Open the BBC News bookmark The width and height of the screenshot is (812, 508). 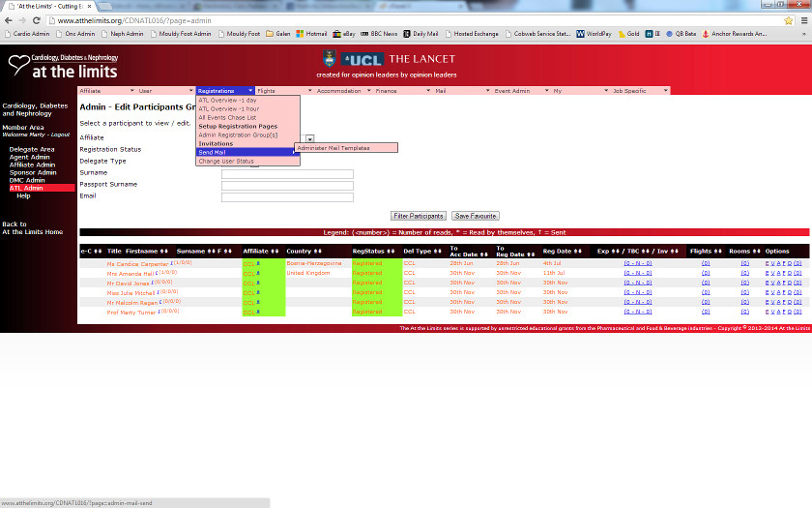(x=379, y=34)
